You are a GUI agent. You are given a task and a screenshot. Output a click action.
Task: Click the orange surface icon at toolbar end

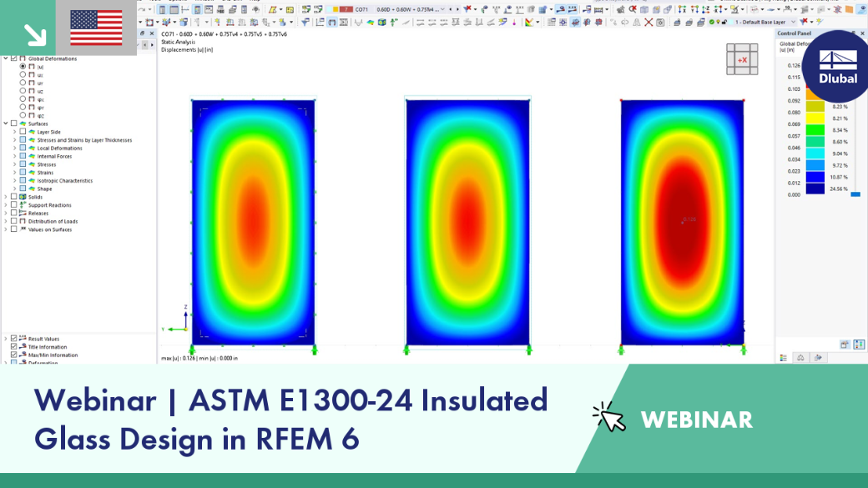[849, 9]
